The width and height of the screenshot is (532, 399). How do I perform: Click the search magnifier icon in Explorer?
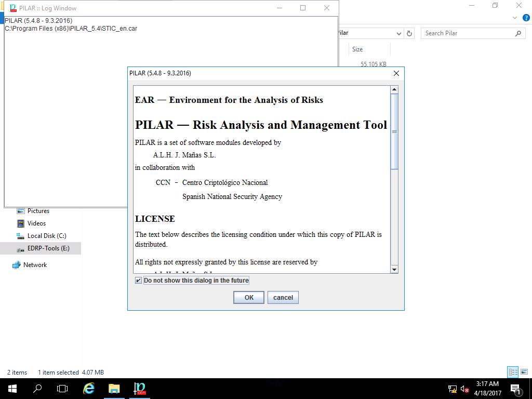tap(518, 33)
